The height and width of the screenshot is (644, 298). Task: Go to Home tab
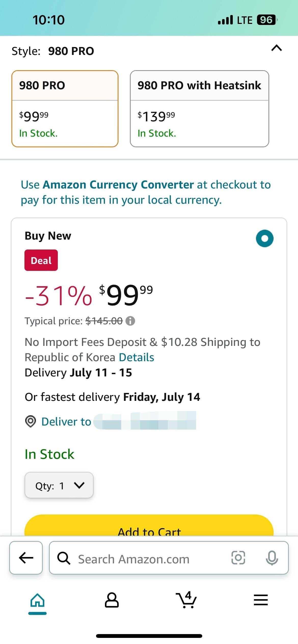(x=37, y=601)
